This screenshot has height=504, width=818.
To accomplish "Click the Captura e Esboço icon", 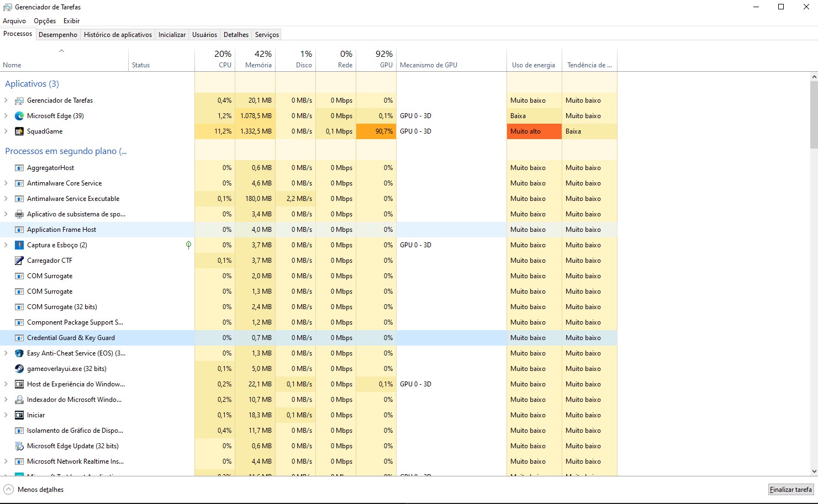I will point(19,245).
